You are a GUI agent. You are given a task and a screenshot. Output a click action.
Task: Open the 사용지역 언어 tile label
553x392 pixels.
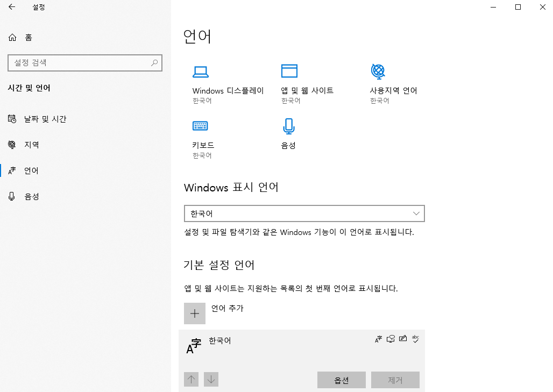pos(393,90)
